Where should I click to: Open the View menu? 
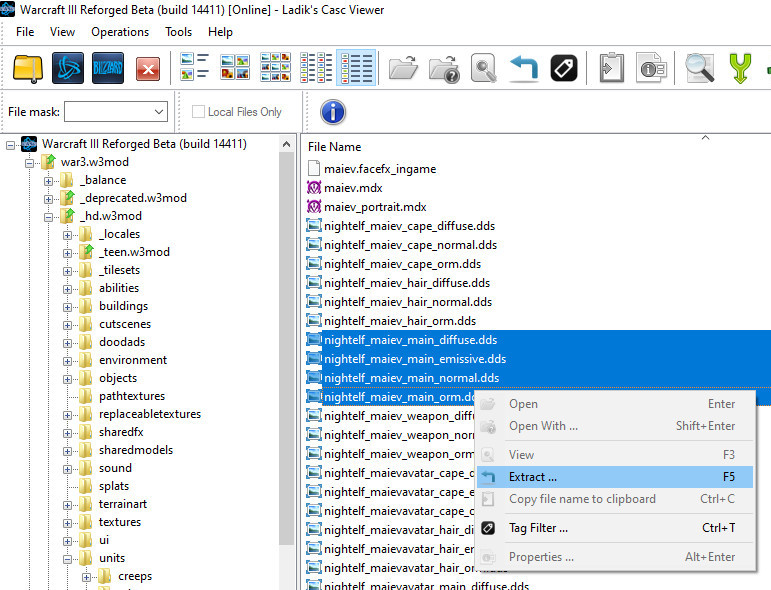(x=62, y=32)
